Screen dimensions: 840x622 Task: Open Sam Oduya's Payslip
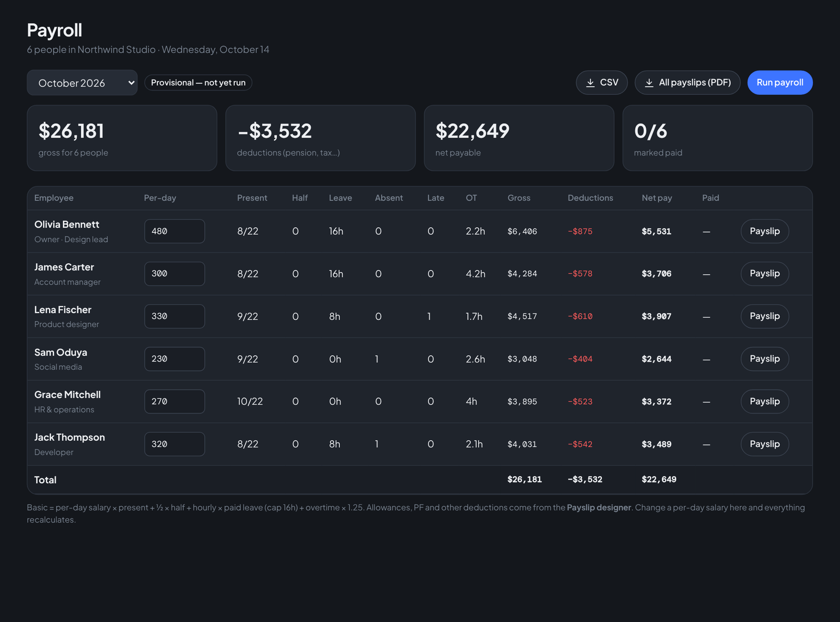[x=764, y=359]
